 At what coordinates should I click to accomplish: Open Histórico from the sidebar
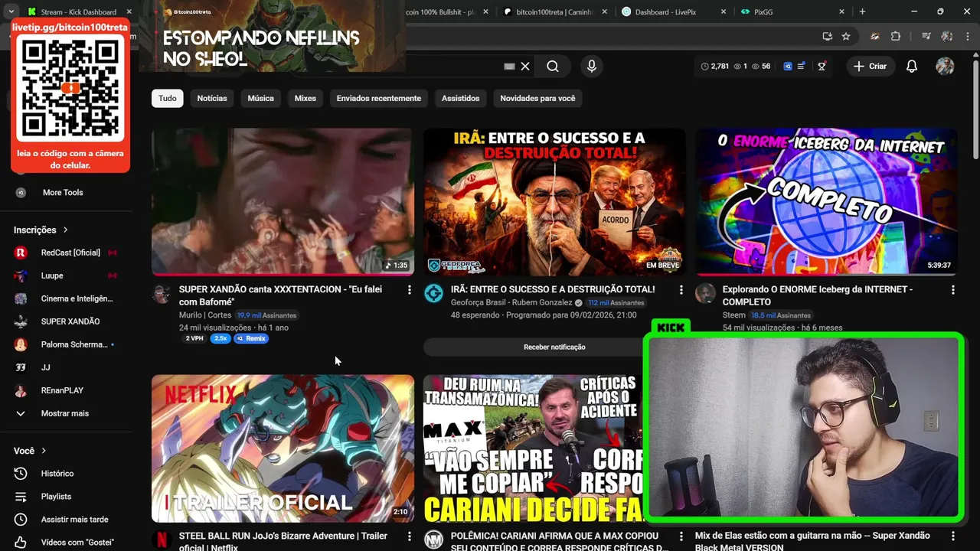pyautogui.click(x=57, y=474)
